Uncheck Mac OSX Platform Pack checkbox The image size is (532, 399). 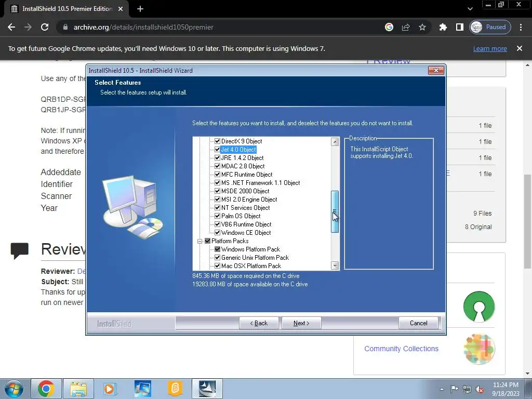click(218, 266)
